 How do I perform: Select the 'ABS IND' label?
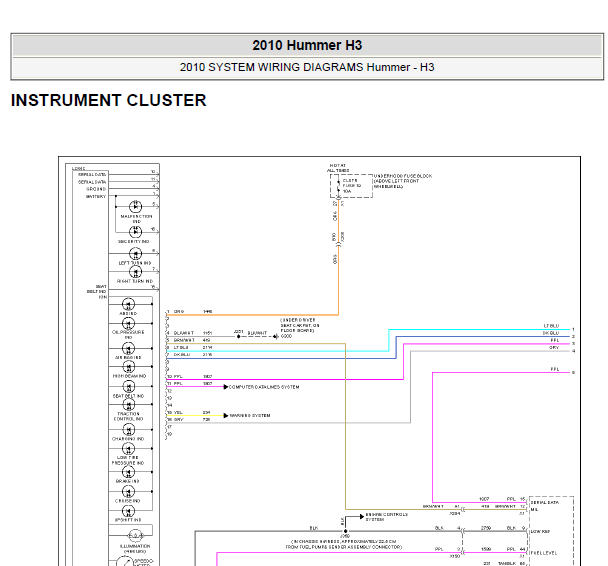[128, 313]
